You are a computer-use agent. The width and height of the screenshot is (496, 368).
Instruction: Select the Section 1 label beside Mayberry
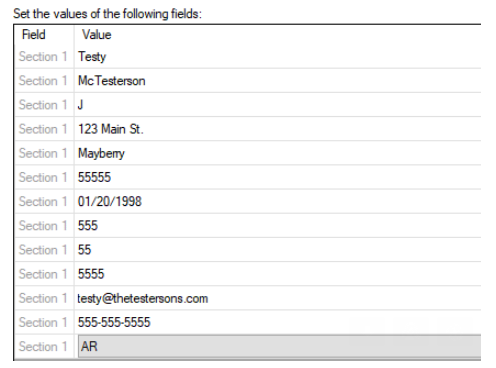pos(43,153)
